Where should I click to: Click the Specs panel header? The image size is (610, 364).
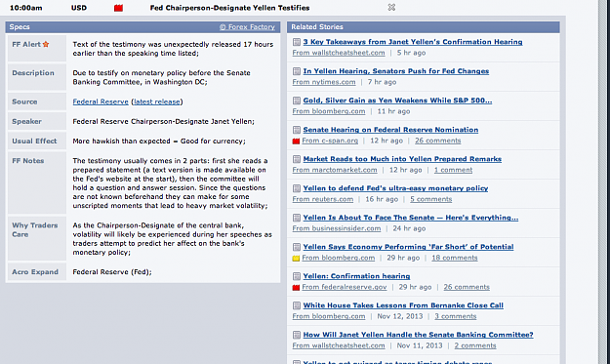pos(142,26)
